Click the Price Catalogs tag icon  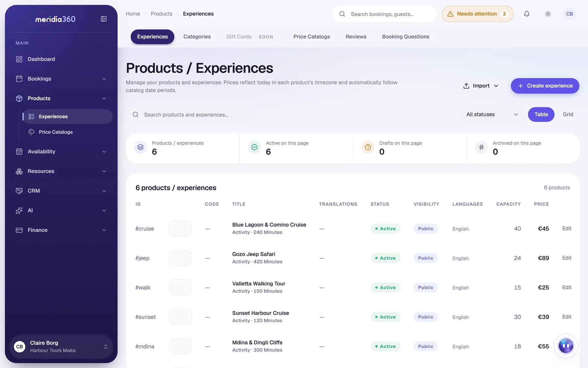pos(31,132)
